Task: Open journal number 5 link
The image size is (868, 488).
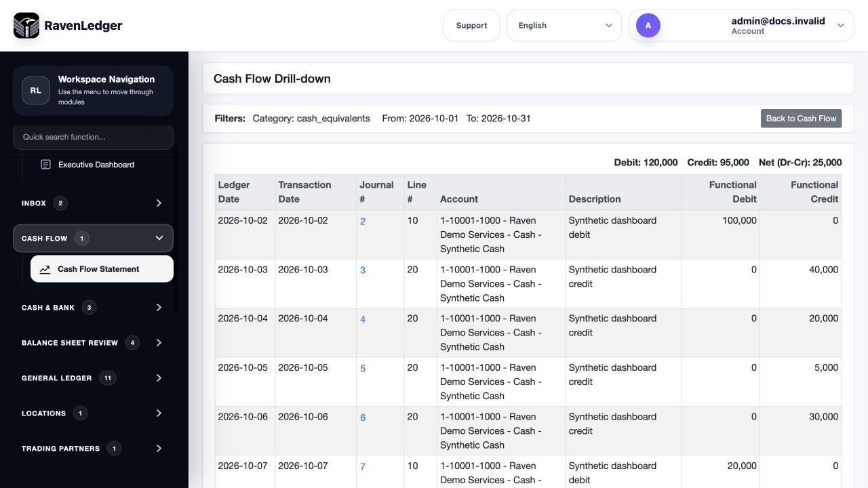Action: (363, 369)
